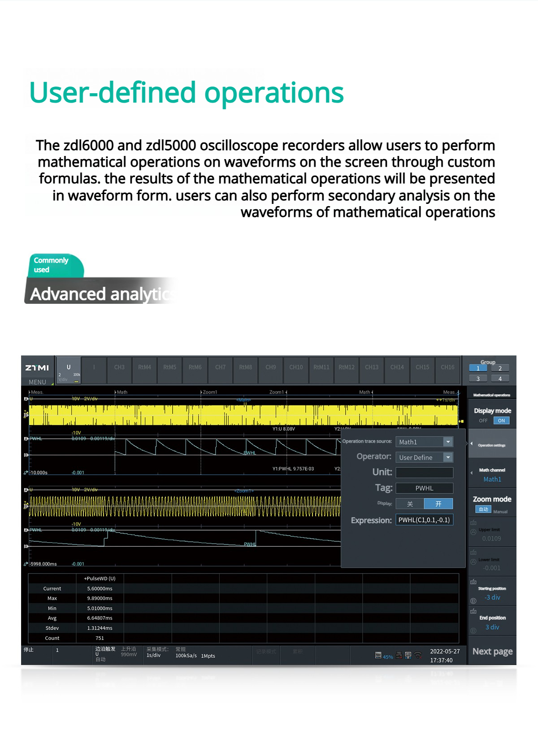
Task: Click the knob A icon beside Upper limit
Action: [473, 532]
